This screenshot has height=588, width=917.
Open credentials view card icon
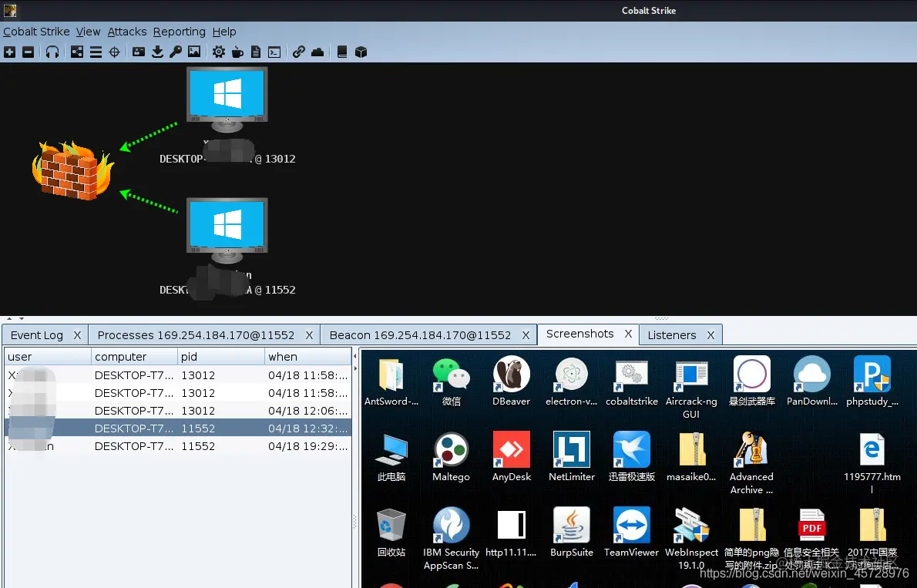tap(139, 52)
